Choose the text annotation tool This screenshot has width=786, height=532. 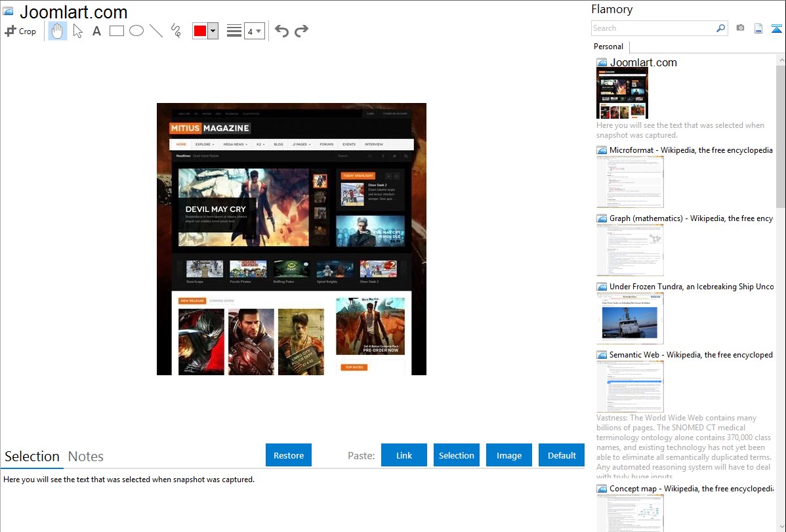pos(96,31)
